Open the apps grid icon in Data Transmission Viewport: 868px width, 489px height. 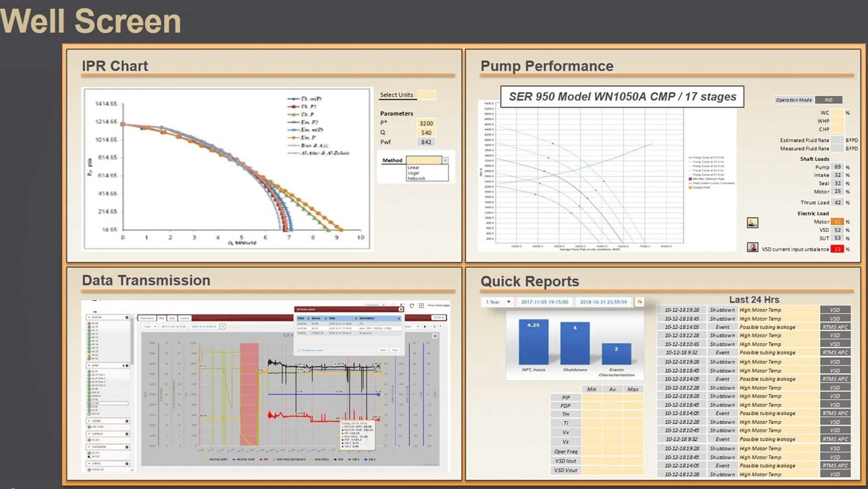coord(421,306)
